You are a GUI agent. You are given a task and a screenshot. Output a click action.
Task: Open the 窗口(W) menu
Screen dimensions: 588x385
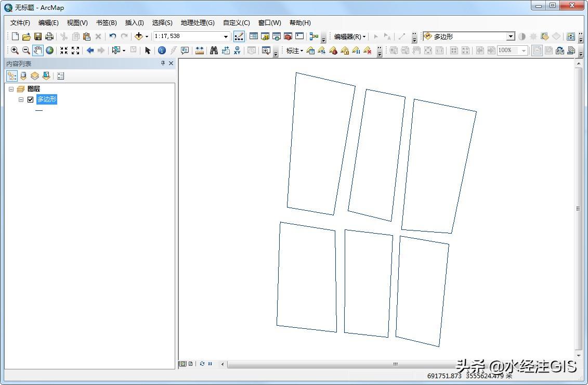coord(270,22)
